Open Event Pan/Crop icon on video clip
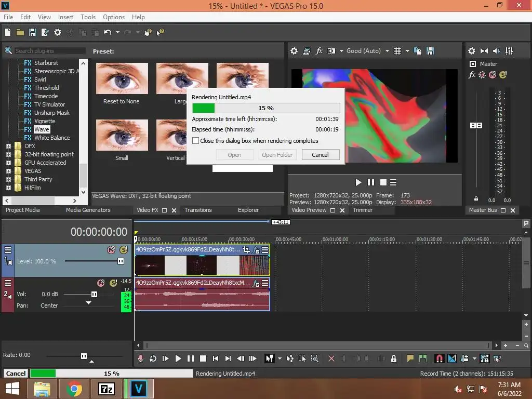 [x=246, y=250]
